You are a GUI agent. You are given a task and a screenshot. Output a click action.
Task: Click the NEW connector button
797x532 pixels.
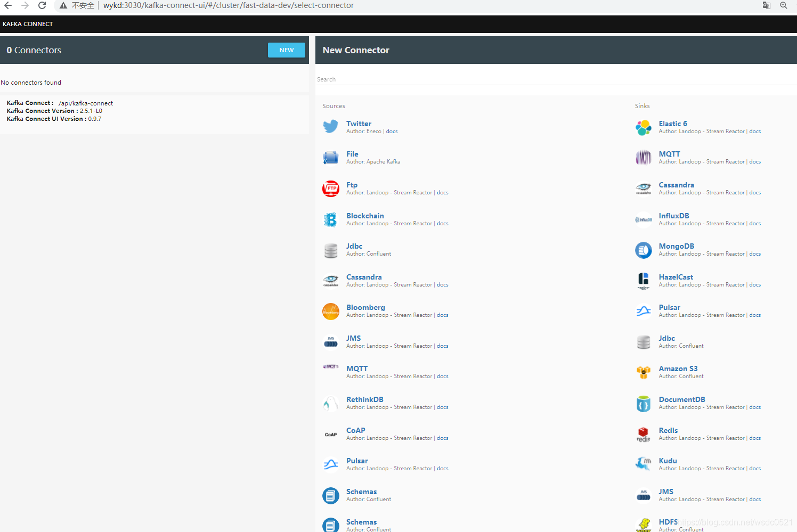click(x=287, y=50)
